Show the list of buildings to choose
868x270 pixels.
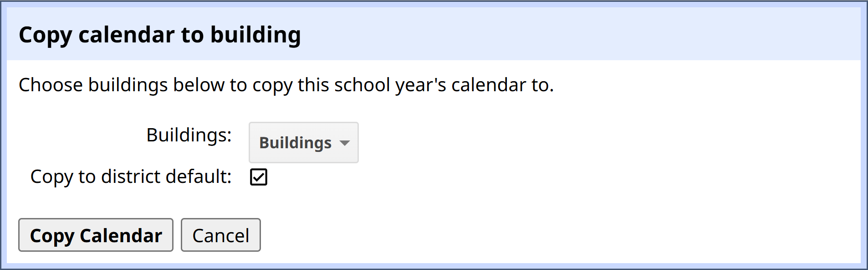(x=304, y=142)
